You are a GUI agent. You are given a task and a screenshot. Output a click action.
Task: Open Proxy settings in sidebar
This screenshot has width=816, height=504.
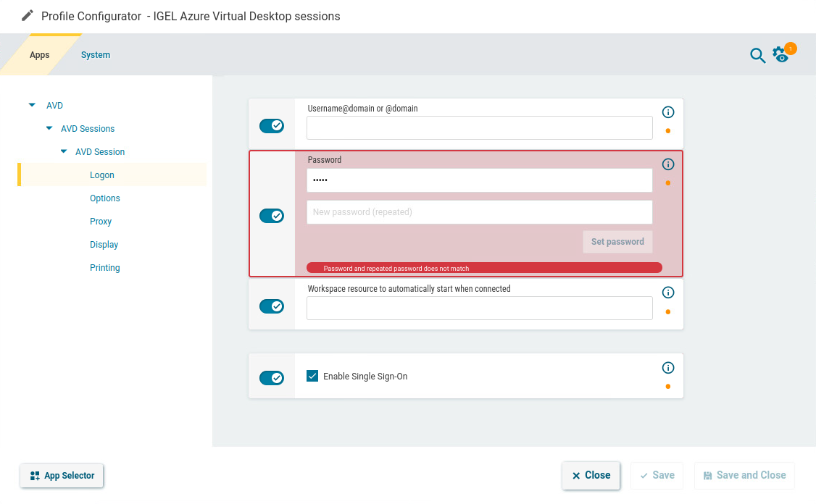click(x=101, y=222)
